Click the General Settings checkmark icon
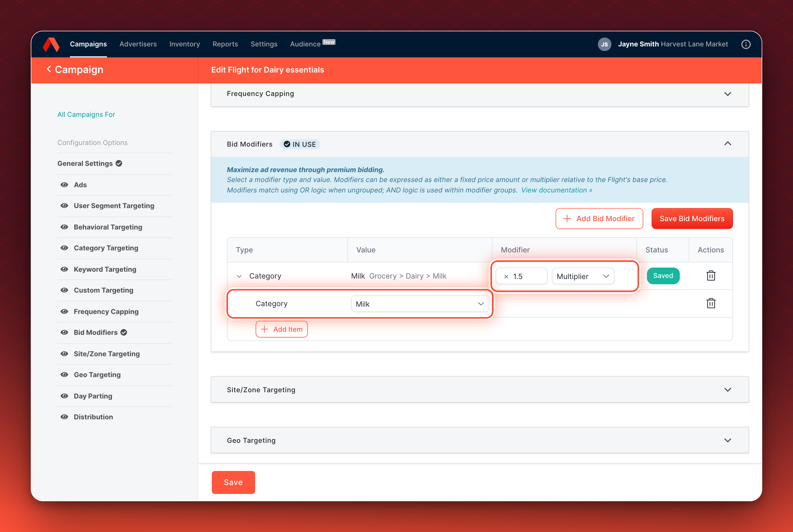The height and width of the screenshot is (532, 793). (x=119, y=163)
